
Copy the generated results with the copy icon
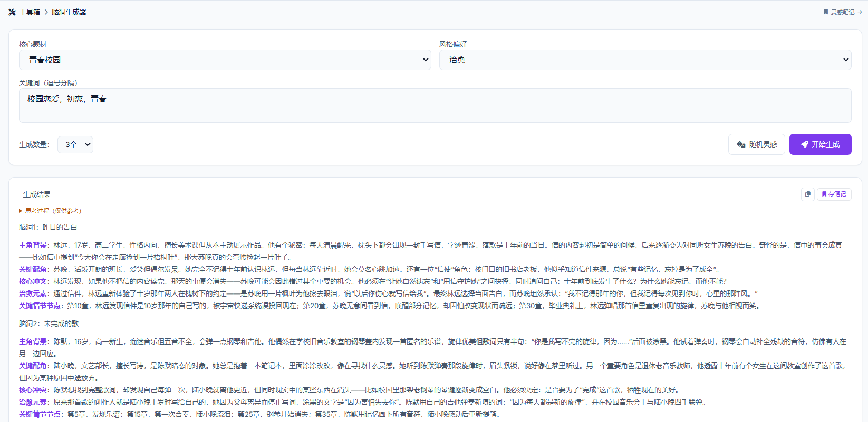click(x=808, y=194)
